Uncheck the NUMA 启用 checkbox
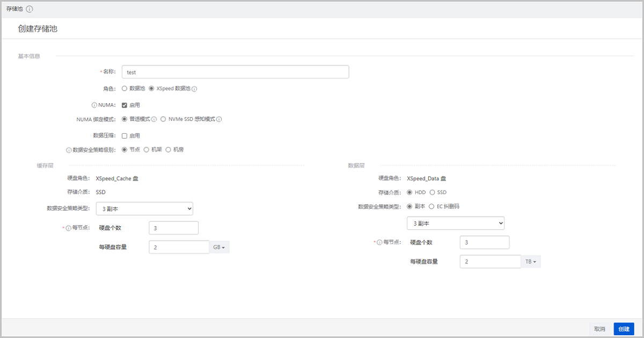Screen dimensions: 644x338 pos(125,105)
